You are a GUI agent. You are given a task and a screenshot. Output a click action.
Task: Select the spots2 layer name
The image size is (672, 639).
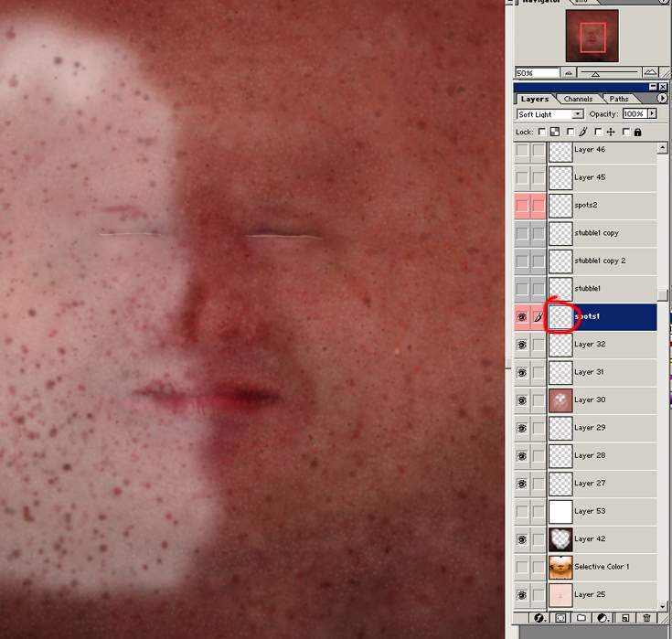click(586, 206)
